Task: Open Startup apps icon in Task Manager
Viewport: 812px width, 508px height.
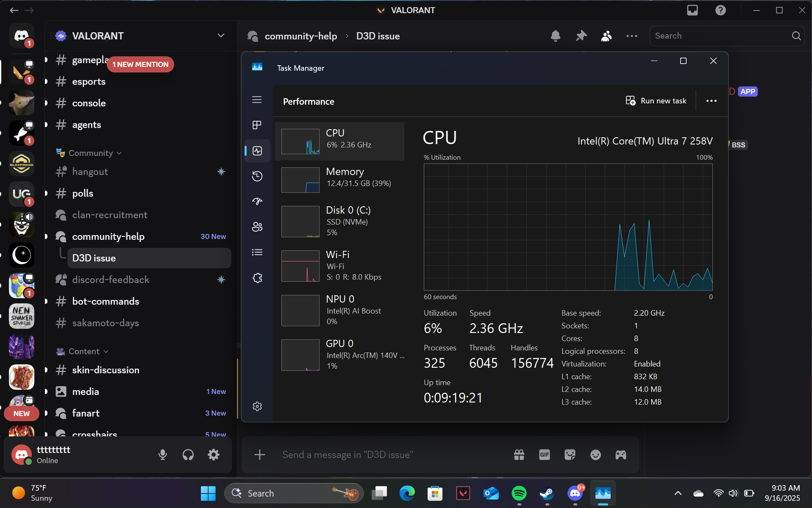Action: pos(257,201)
